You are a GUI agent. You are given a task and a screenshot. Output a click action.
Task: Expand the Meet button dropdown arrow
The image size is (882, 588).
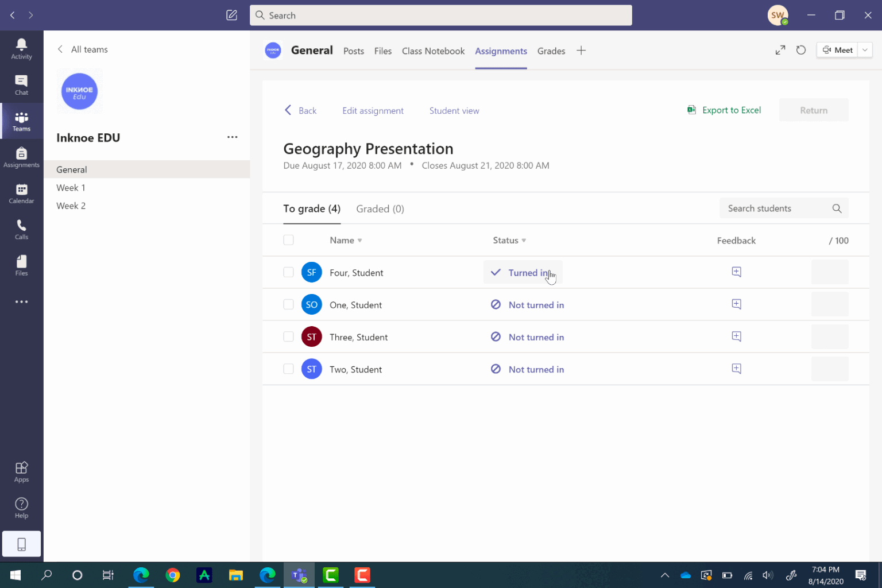(x=864, y=50)
